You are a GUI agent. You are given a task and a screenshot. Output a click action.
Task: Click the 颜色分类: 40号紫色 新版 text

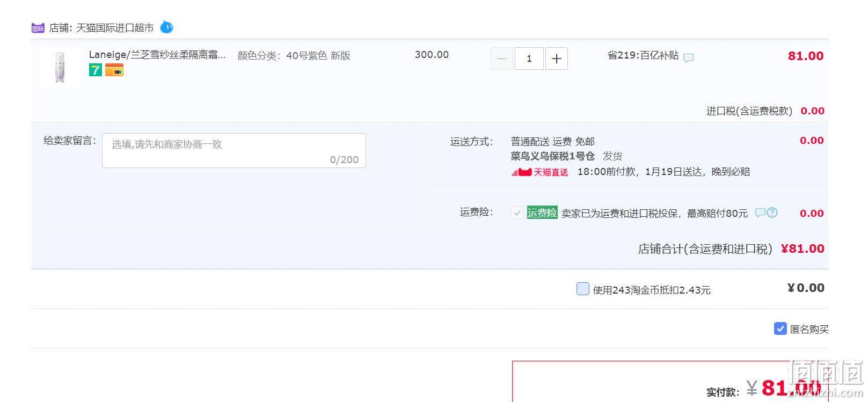294,55
